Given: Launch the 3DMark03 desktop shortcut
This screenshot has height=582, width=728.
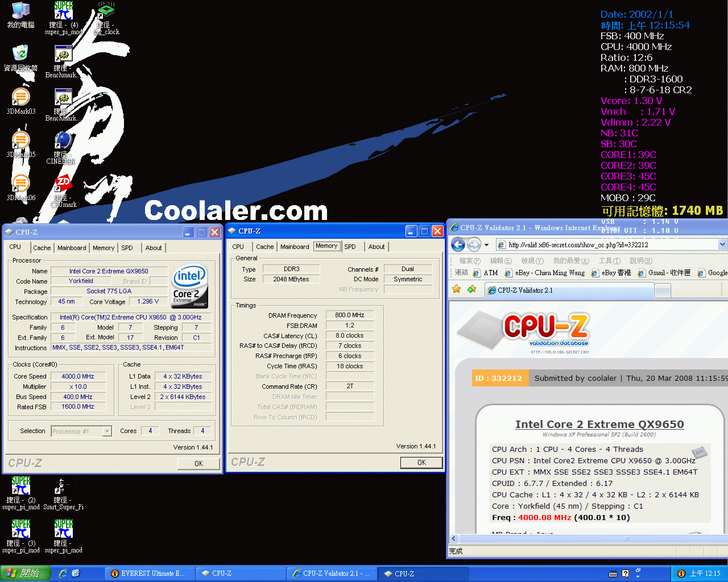Looking at the screenshot, I should click(x=20, y=101).
